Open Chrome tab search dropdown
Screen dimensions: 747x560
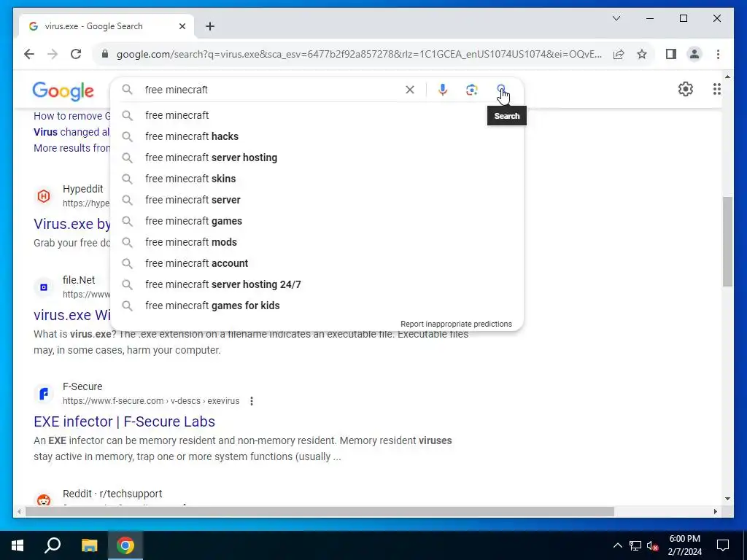pyautogui.click(x=616, y=18)
